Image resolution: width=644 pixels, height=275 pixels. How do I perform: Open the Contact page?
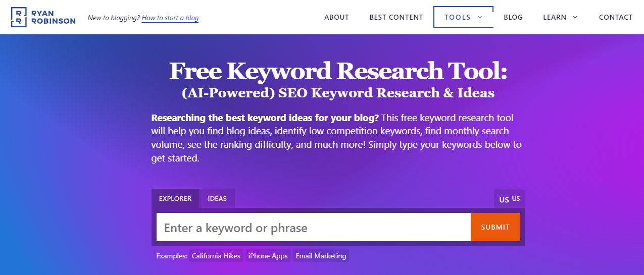tap(616, 17)
